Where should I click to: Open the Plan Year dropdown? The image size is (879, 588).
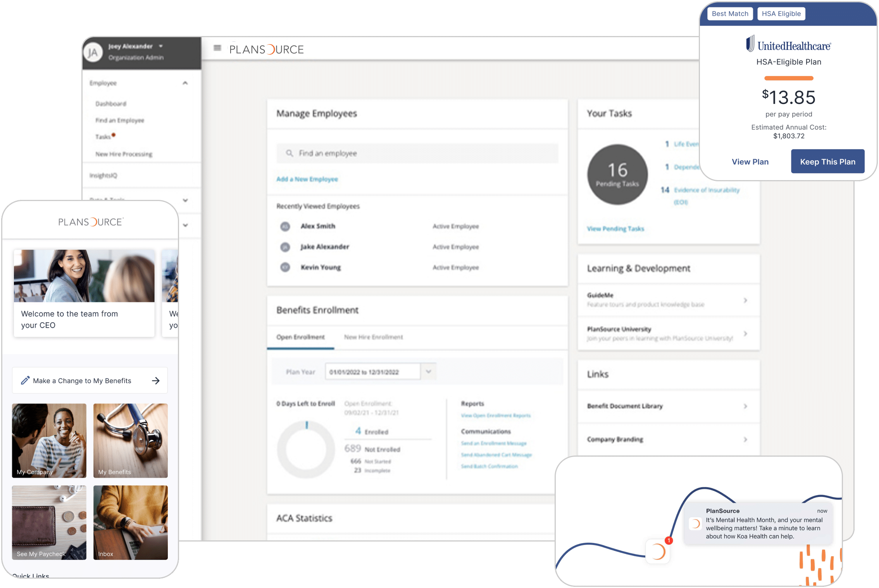point(428,372)
